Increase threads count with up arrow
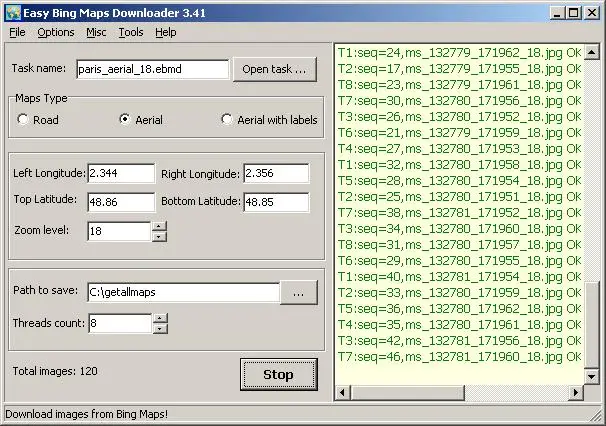This screenshot has height=426, width=606. tap(160, 318)
